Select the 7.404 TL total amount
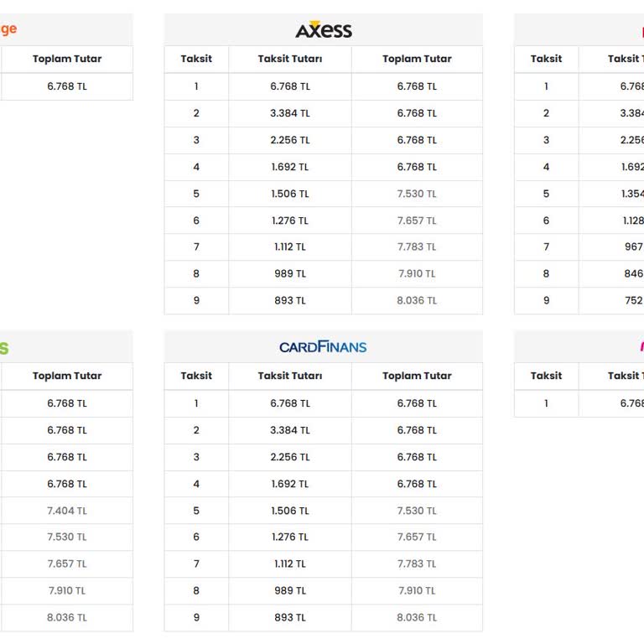644x644 pixels. click(x=67, y=511)
